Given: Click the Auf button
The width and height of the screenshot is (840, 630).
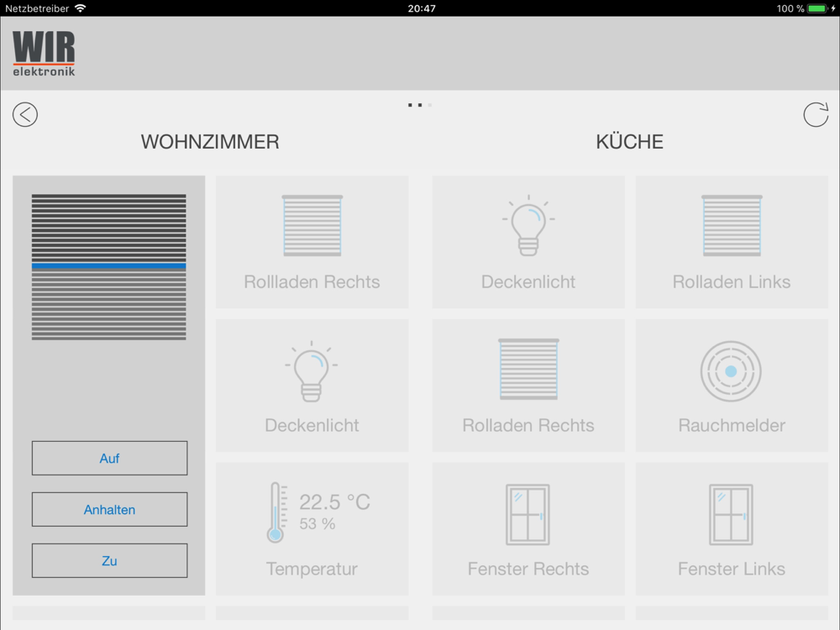Looking at the screenshot, I should point(109,458).
